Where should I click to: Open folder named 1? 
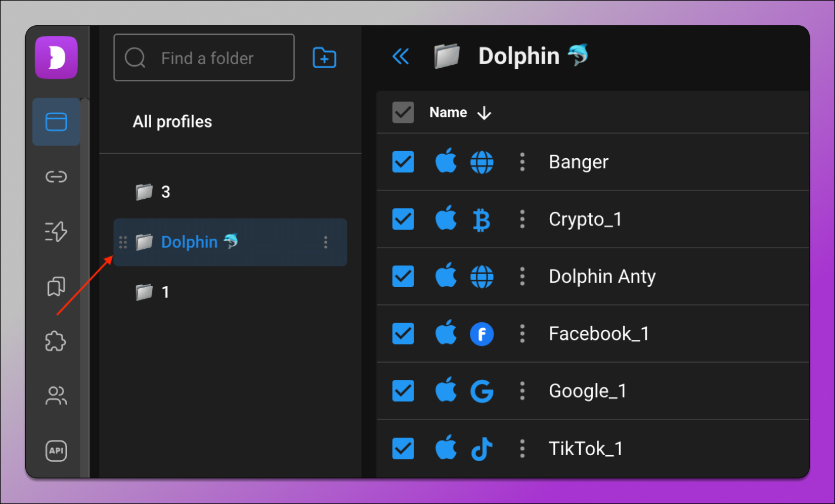tap(153, 292)
